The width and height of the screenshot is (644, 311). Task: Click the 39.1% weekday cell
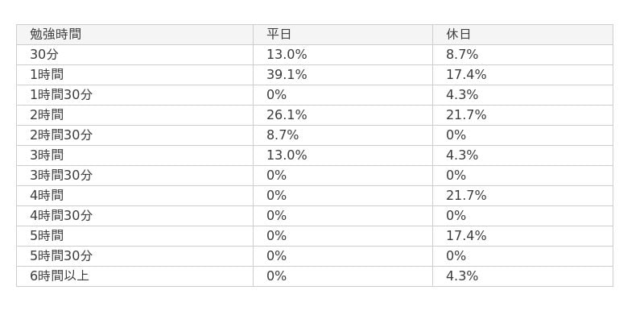[287, 75]
